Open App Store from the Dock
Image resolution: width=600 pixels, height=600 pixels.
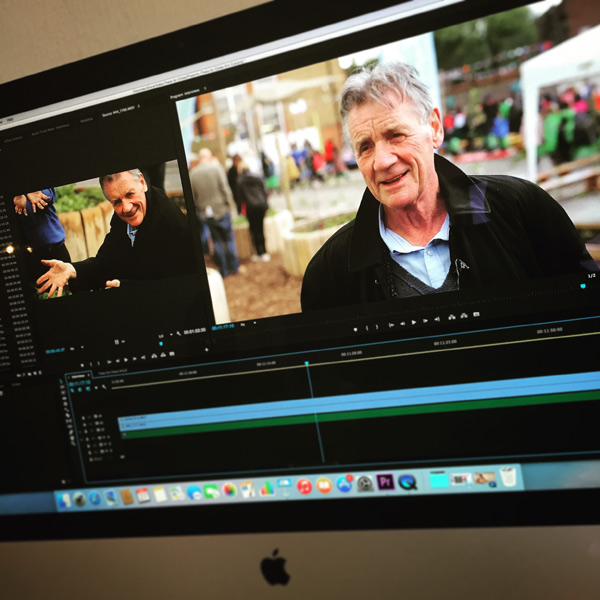click(x=344, y=484)
